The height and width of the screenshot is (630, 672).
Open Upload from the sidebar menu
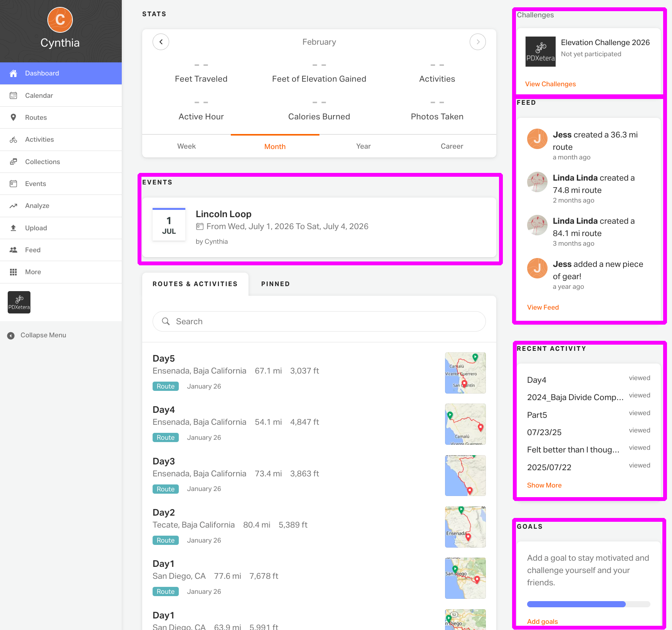point(61,228)
